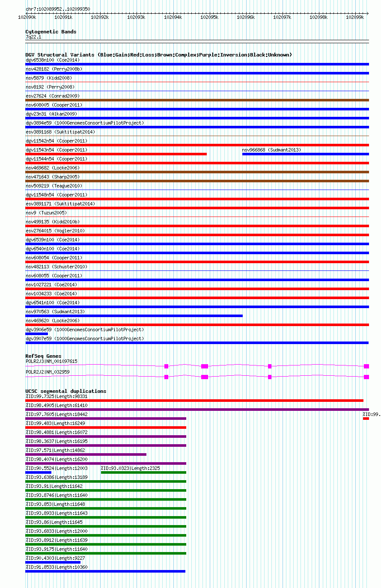The height and width of the screenshot is (588, 381).
Task: Click the nsv1027221 (Coe2014) label
Action: (x=51, y=285)
